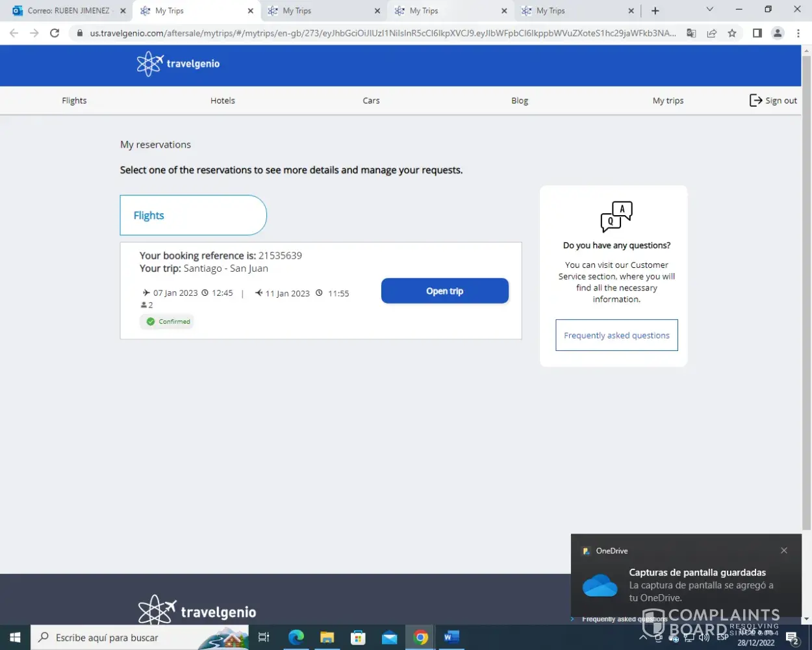Click the trip text 'Santiago - San Juan'
Viewport: 812px width, 650px height.
click(225, 268)
